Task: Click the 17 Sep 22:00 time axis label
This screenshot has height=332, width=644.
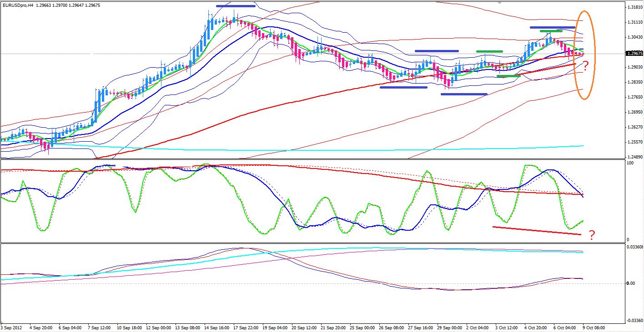Action: pos(246,327)
